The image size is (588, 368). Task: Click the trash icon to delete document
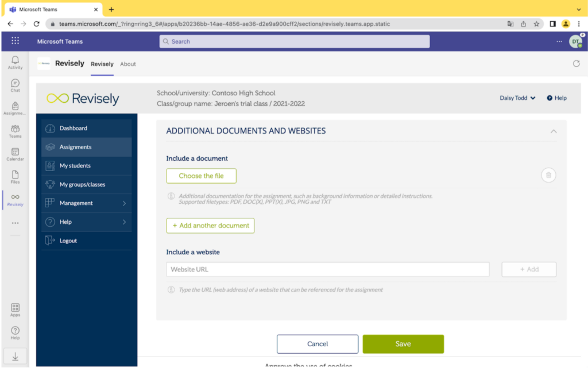point(548,175)
